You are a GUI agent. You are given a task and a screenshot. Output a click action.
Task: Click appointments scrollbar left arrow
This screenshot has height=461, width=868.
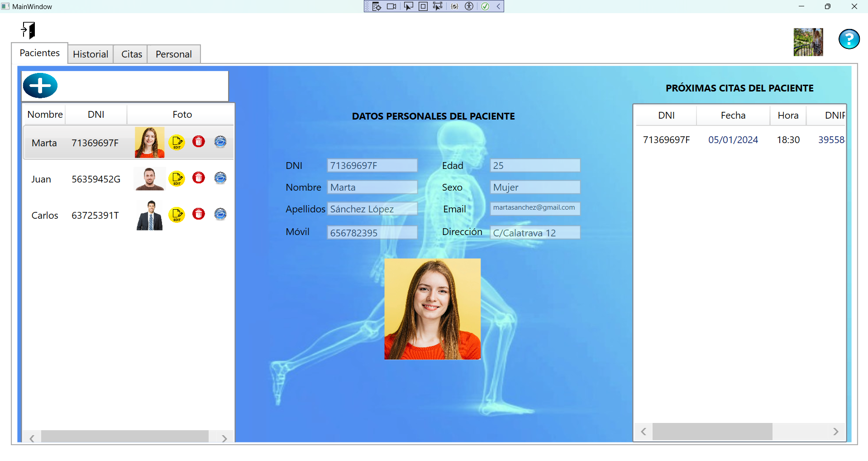(x=644, y=432)
